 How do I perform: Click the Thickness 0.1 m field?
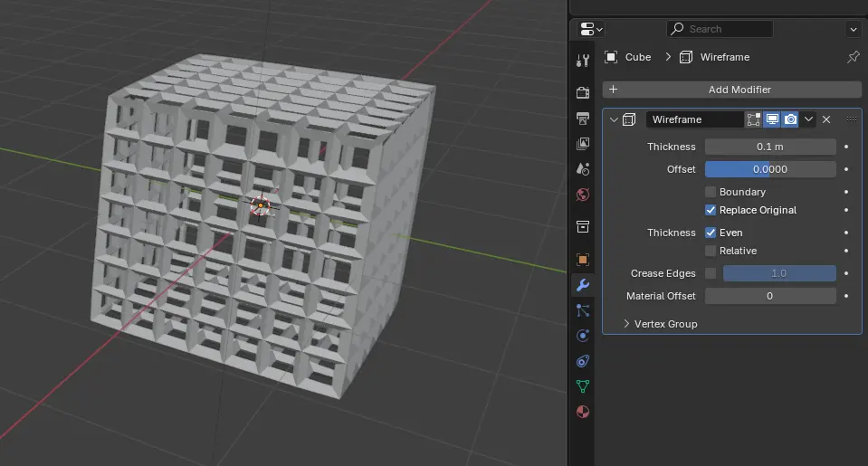770,147
